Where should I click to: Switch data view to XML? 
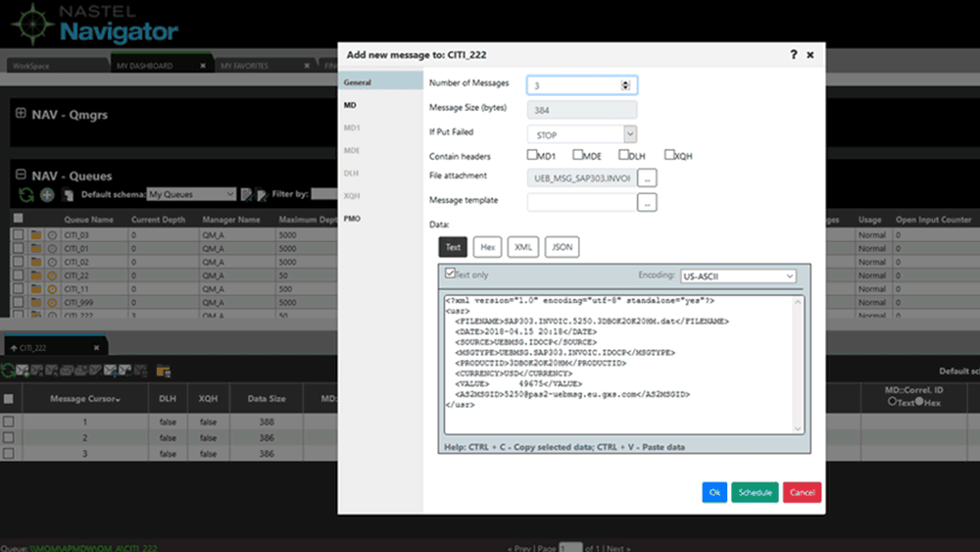[x=523, y=247]
